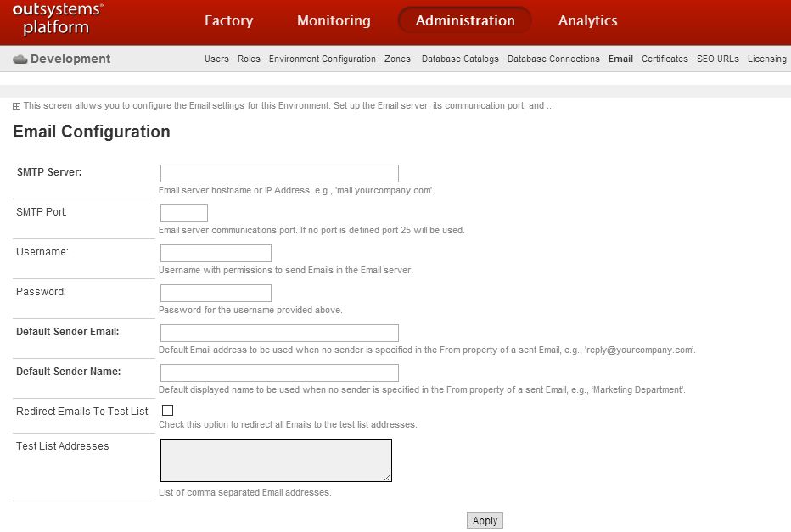Switch to the Monitoring tab
The image size is (791, 532).
click(334, 20)
